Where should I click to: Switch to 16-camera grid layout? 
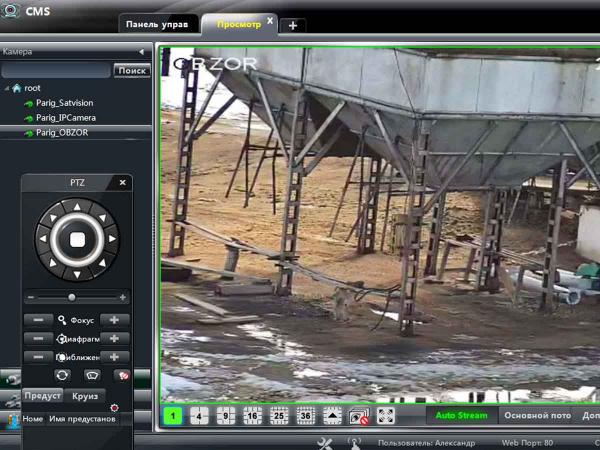pyautogui.click(x=252, y=416)
